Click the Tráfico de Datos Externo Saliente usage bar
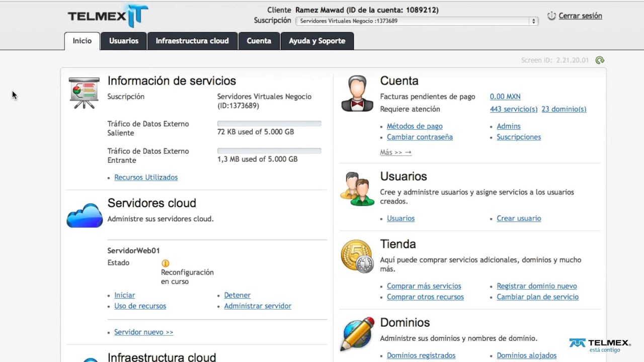The height and width of the screenshot is (362, 644). click(x=269, y=124)
